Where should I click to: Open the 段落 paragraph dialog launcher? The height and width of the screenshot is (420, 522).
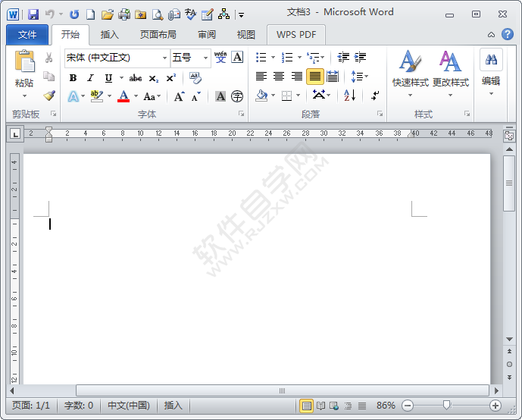point(380,114)
